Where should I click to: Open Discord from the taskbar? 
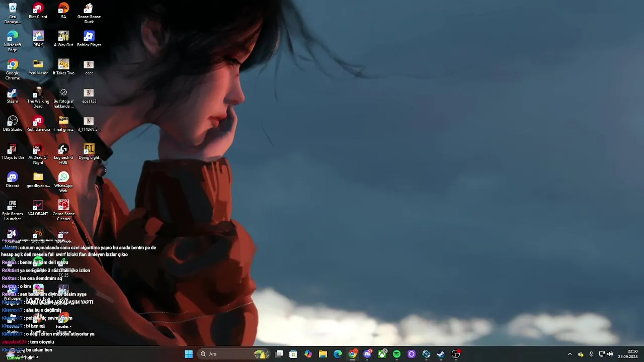click(x=367, y=354)
